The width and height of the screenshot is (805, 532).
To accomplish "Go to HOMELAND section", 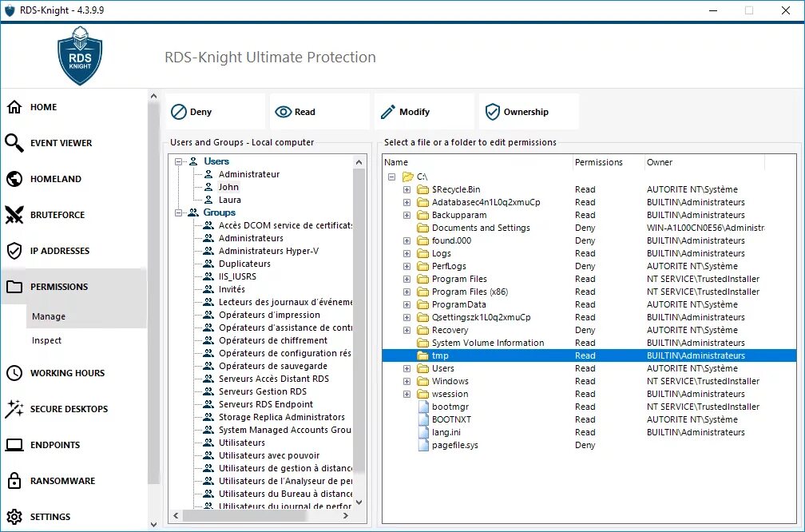I will click(55, 179).
